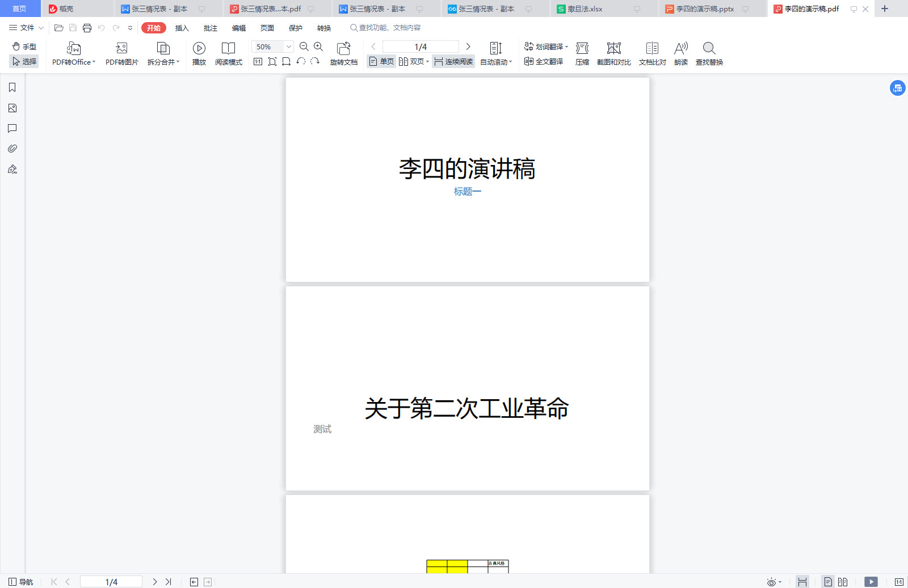Open 截图和对比 screenshot and compare

[x=614, y=54]
